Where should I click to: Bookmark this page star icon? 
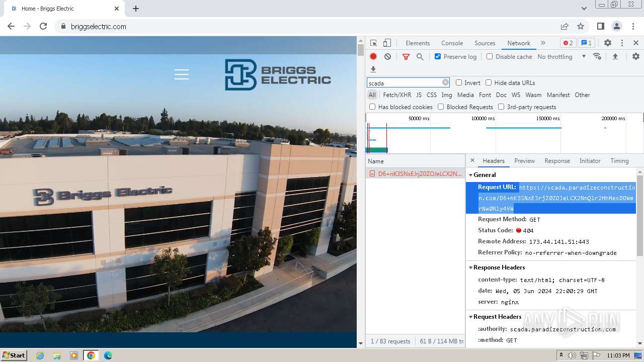(581, 26)
